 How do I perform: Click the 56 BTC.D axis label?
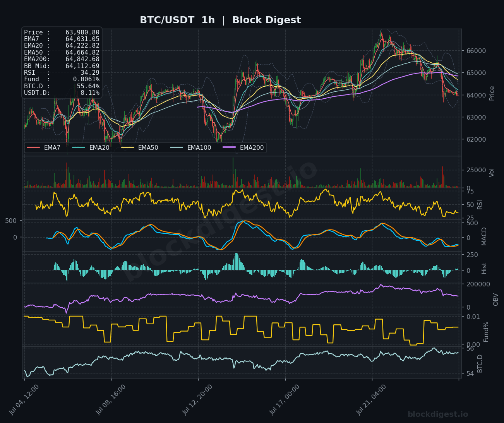[x=470, y=349]
